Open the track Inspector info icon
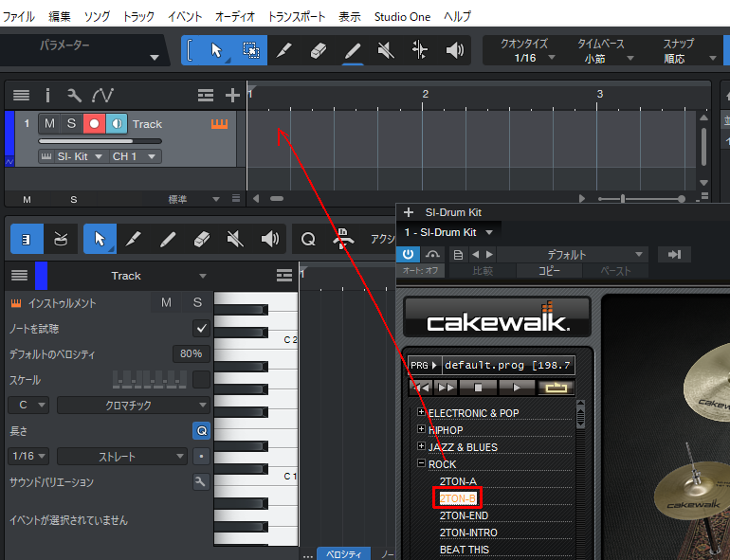This screenshot has width=730, height=560. click(47, 96)
